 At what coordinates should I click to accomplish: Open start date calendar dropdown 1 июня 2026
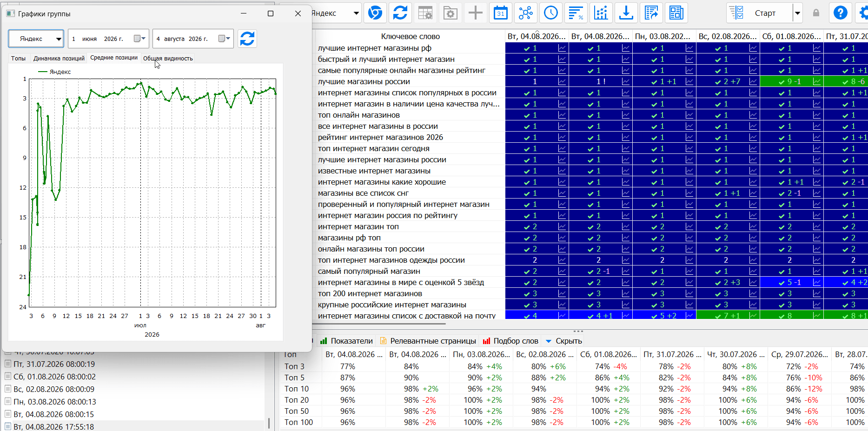140,39
